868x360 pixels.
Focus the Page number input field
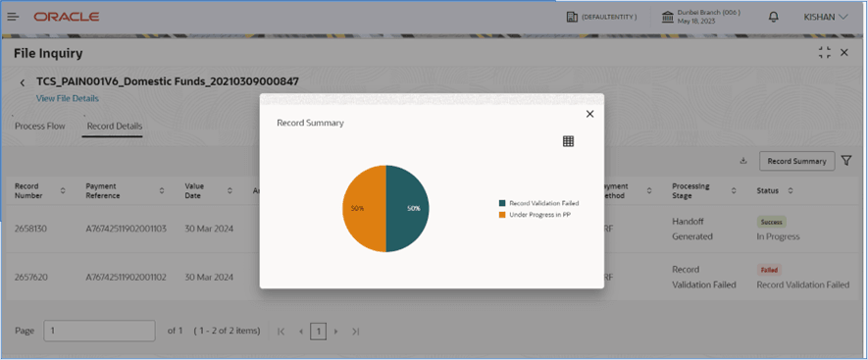[x=99, y=331]
